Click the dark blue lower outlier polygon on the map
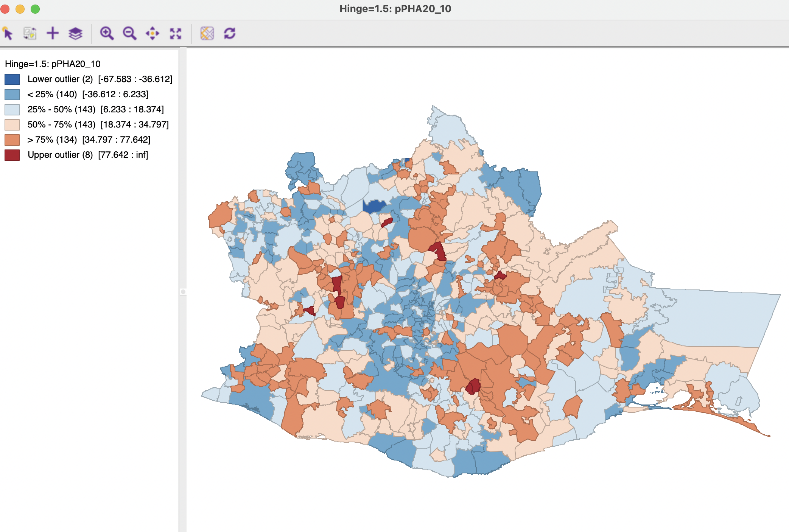This screenshot has height=532, width=789. point(374,207)
